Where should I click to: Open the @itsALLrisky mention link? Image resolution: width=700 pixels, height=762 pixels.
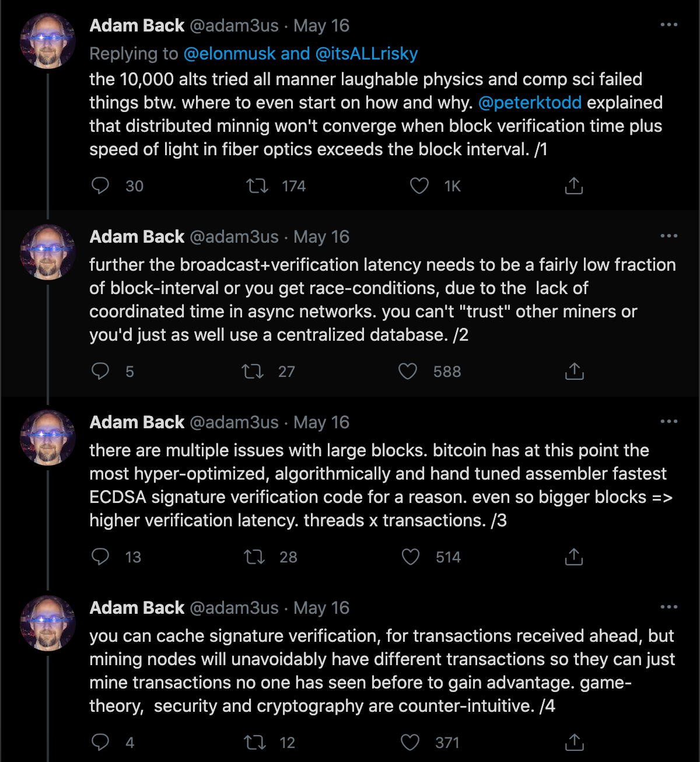click(366, 54)
